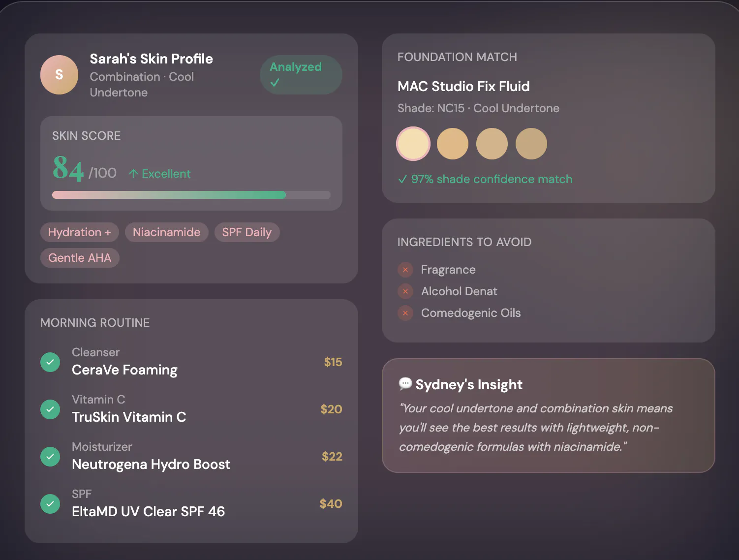Click the $22 moisturizer price
The width and height of the screenshot is (739, 560).
coord(332,457)
